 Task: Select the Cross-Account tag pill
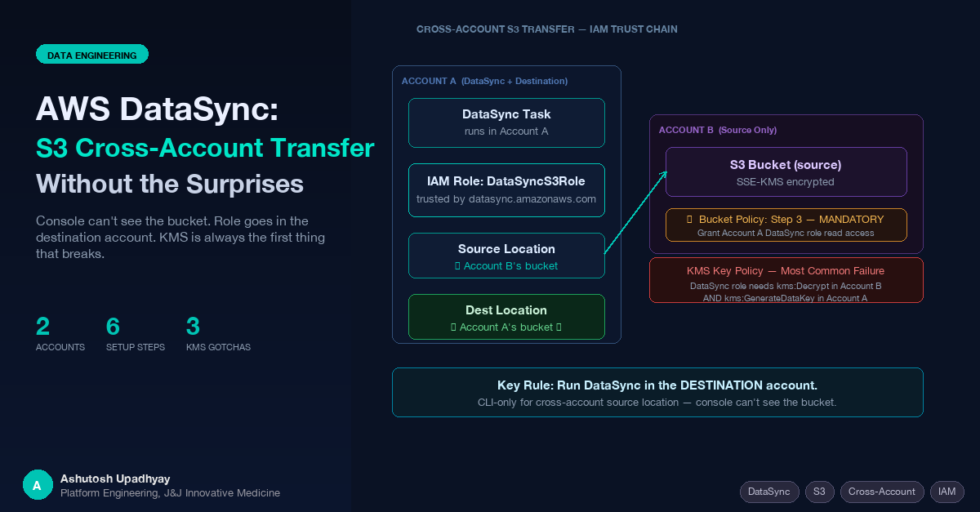[882, 492]
